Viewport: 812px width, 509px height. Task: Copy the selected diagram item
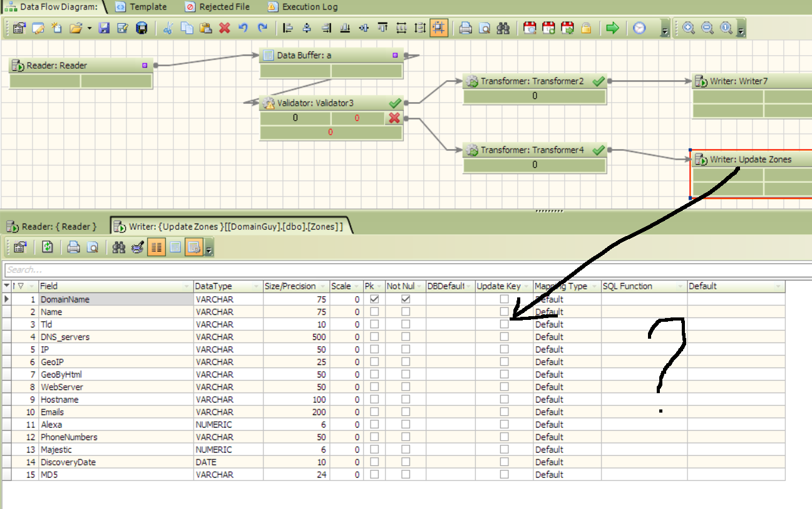click(187, 28)
